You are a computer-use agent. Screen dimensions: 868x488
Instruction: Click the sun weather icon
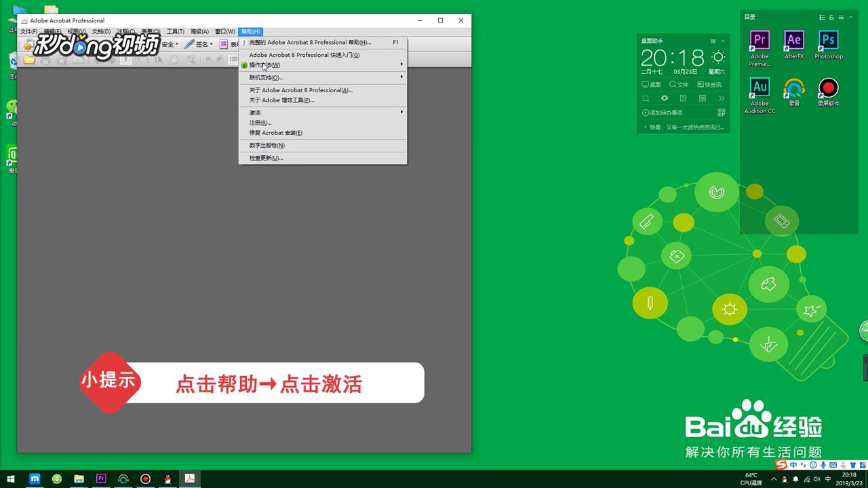[717, 58]
